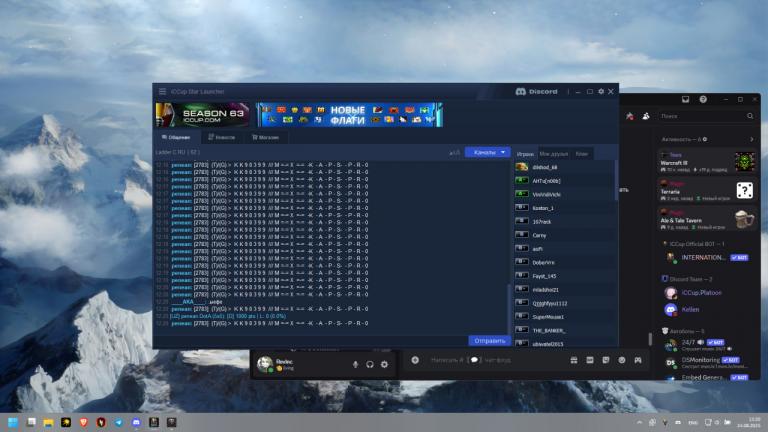Open launcher settings gear in title bar
Screen dimensions: 768x432
601,92
